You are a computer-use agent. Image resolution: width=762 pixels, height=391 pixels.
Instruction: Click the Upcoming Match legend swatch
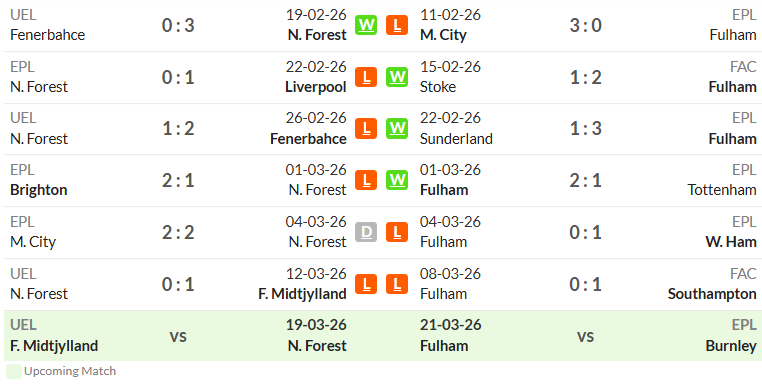coord(14,372)
